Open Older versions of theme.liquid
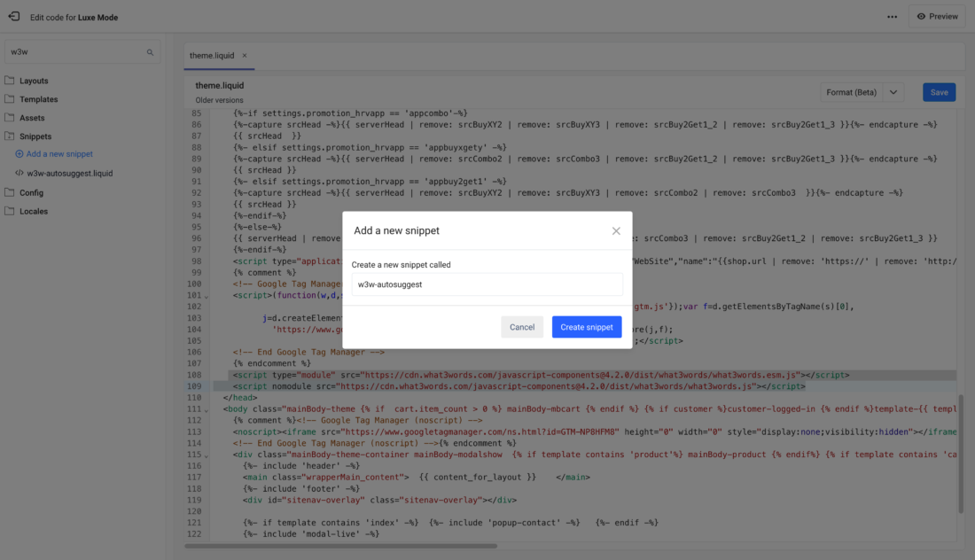The height and width of the screenshot is (560, 975). pyautogui.click(x=220, y=100)
